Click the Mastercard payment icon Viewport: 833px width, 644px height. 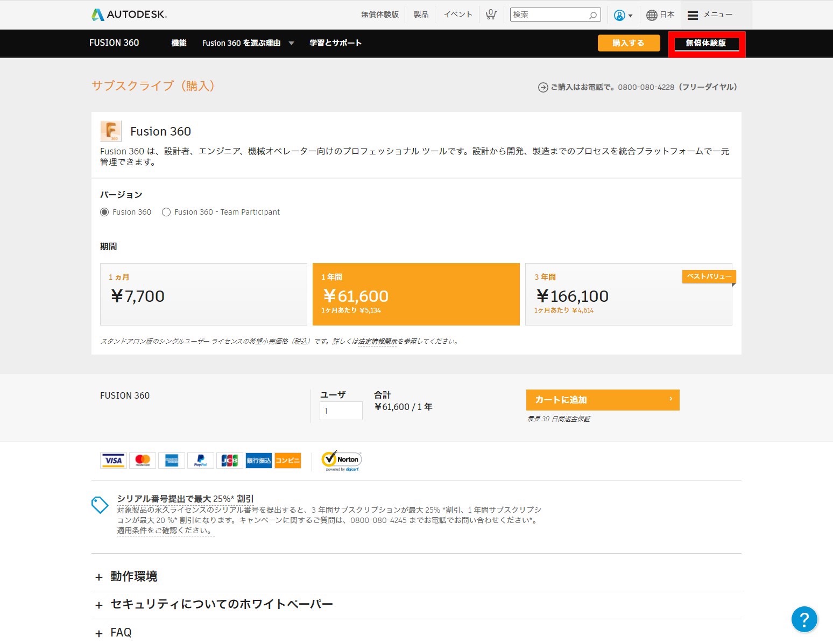point(143,461)
